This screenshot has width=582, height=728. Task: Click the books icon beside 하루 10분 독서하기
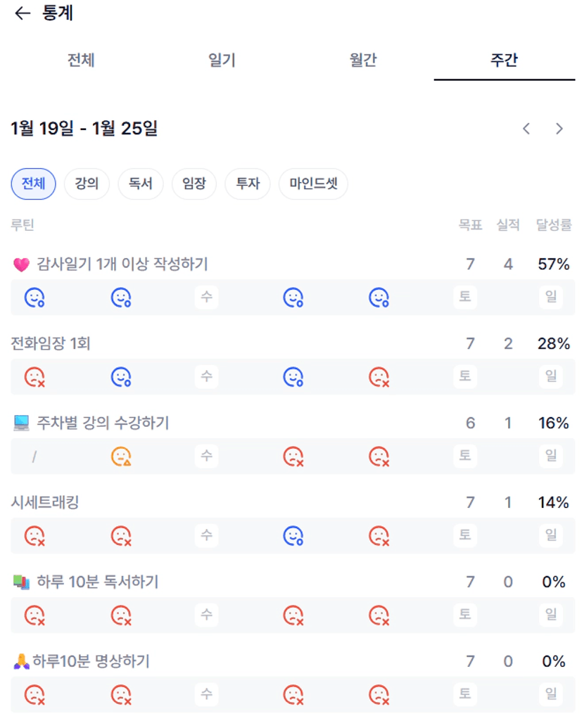(21, 582)
